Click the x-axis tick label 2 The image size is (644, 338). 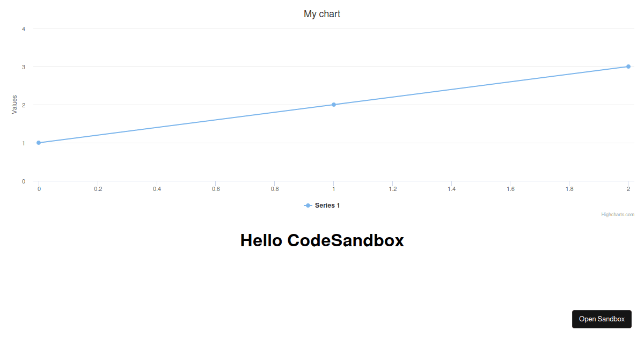[628, 189]
